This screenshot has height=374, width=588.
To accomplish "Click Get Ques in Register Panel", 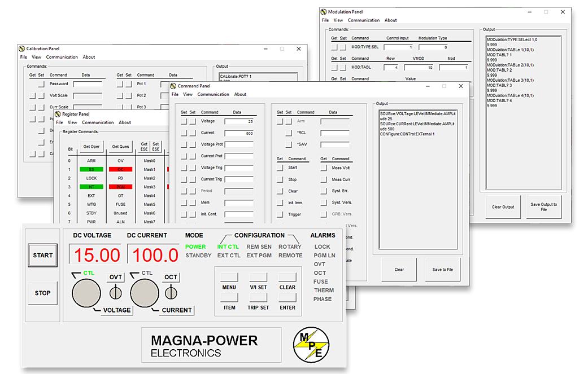I will click(120, 146).
